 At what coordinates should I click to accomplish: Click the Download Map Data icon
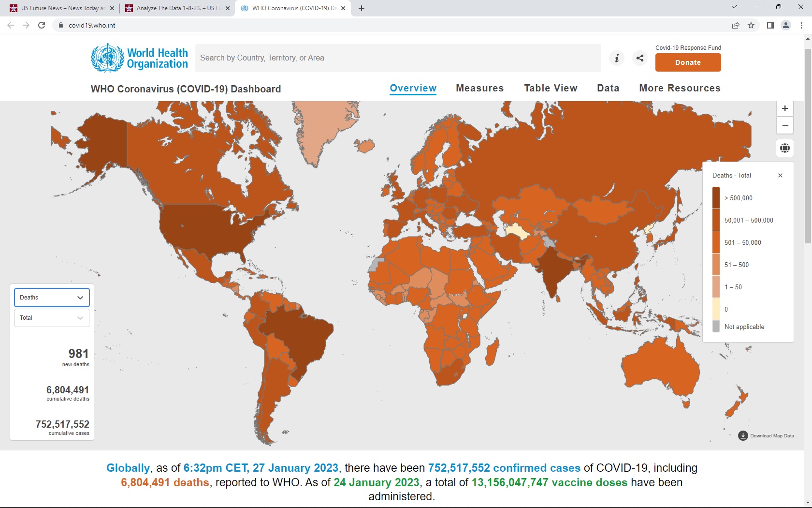(x=743, y=436)
